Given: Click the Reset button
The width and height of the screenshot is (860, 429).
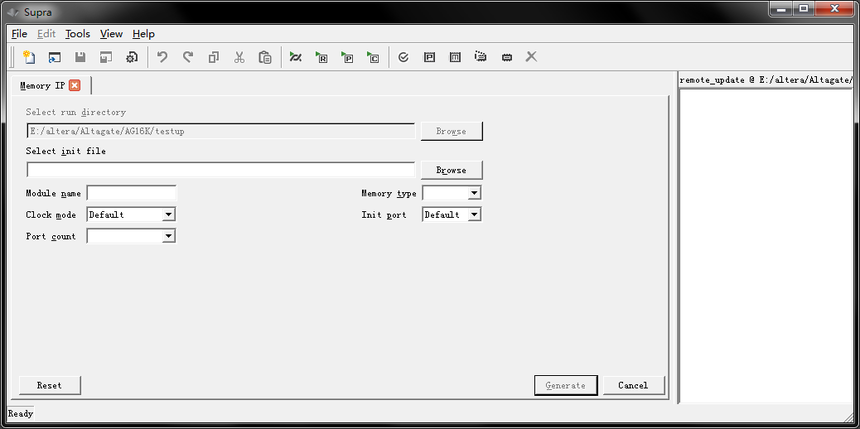Looking at the screenshot, I should 49,385.
